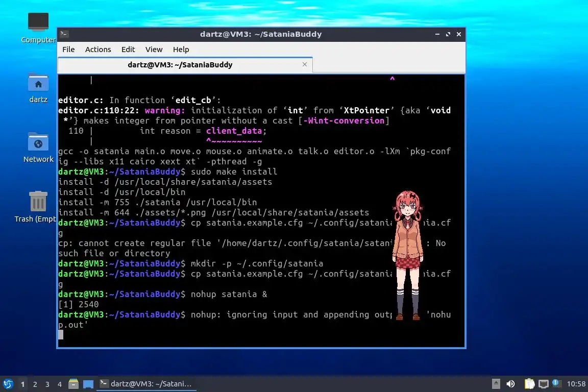
Task: Switch to workspace 2
Action: 35,384
